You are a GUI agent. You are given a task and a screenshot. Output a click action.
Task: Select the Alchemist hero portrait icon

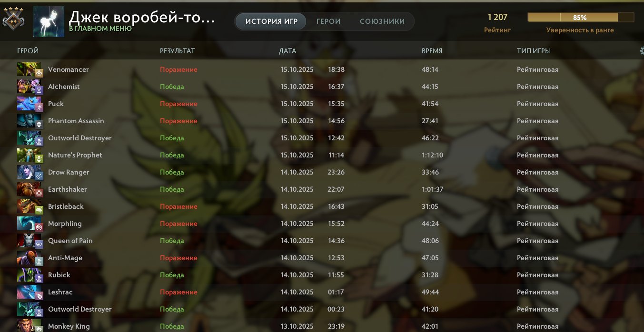click(x=30, y=87)
